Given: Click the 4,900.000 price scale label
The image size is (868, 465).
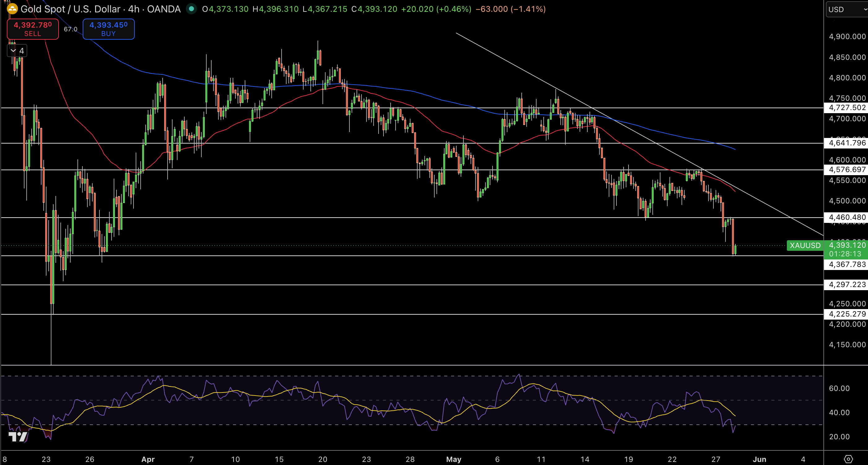Looking at the screenshot, I should coord(847,36).
